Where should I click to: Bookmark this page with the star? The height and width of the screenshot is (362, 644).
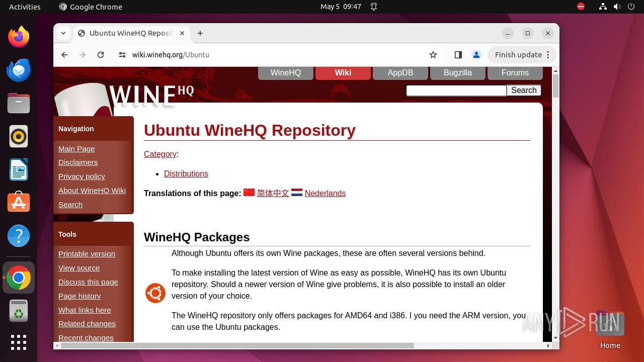coord(433,55)
